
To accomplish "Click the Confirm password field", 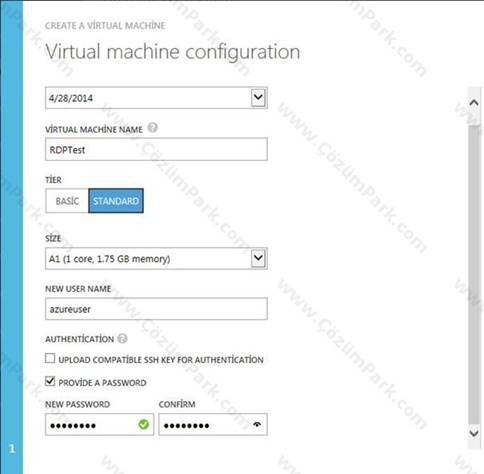I will 213,424.
